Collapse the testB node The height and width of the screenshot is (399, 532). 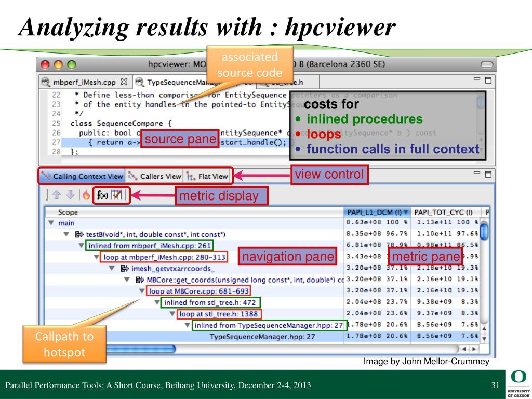[x=66, y=234]
